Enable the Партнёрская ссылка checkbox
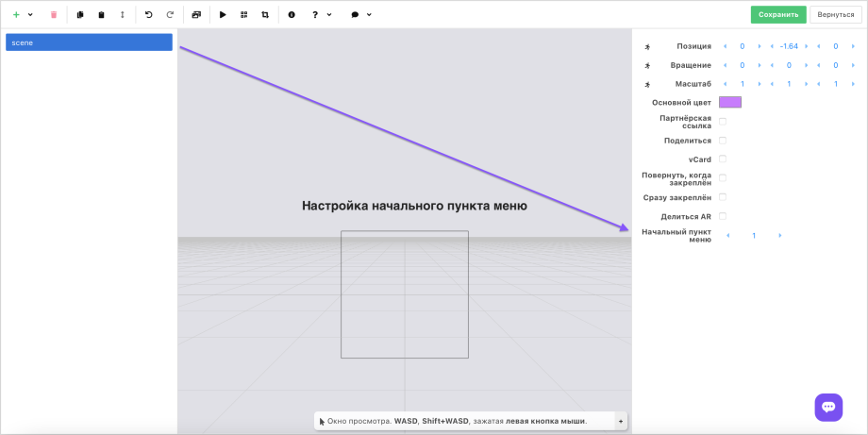 (x=723, y=122)
